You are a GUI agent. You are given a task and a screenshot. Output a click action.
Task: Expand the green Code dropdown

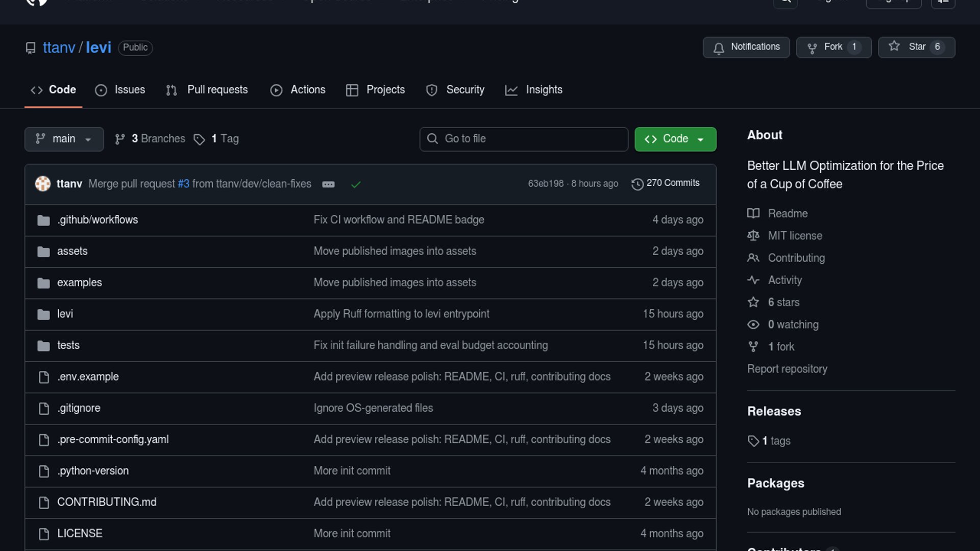[675, 139]
